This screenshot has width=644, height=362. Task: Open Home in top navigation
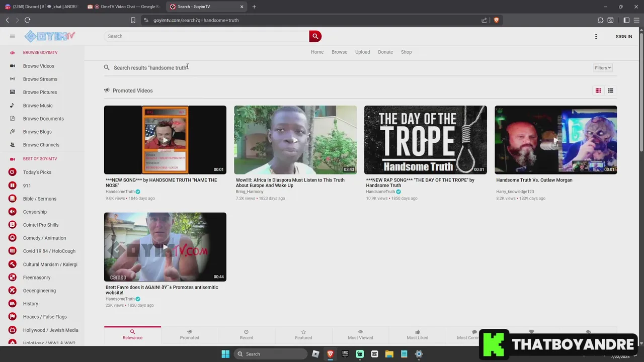tap(317, 52)
